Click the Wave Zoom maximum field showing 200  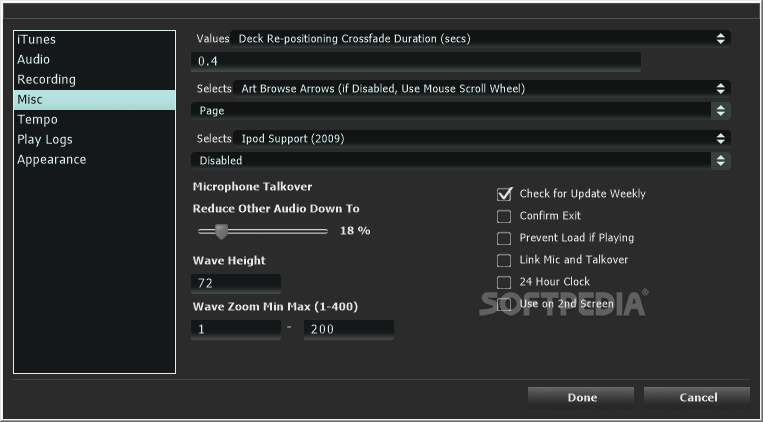(348, 330)
